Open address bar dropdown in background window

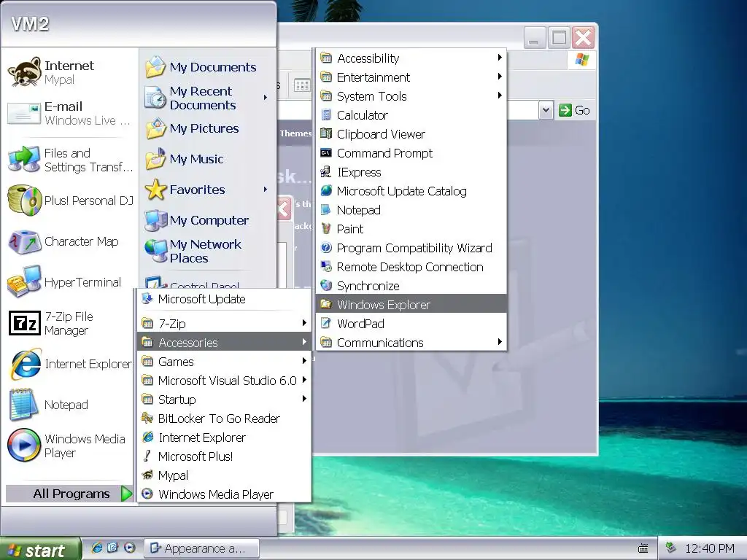[x=546, y=110]
